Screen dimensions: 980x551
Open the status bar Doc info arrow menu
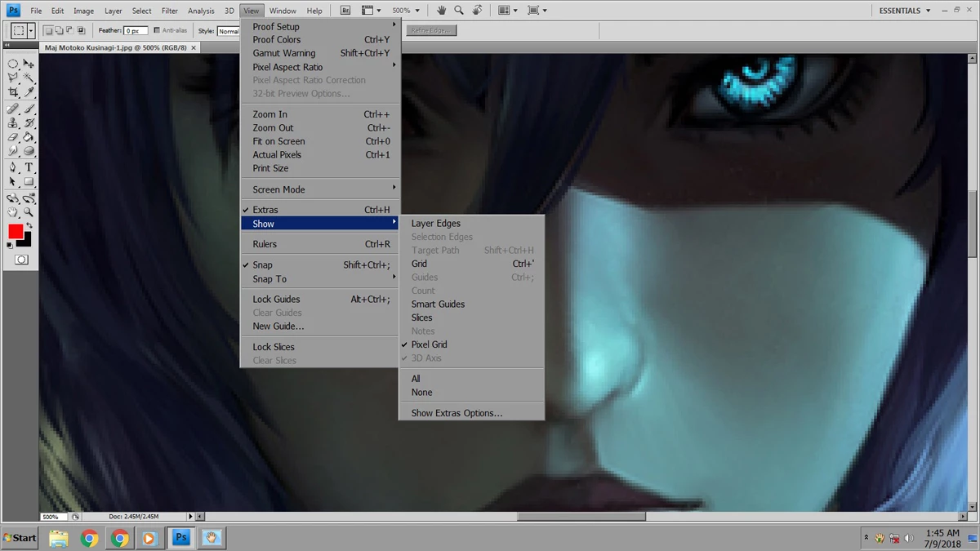191,517
